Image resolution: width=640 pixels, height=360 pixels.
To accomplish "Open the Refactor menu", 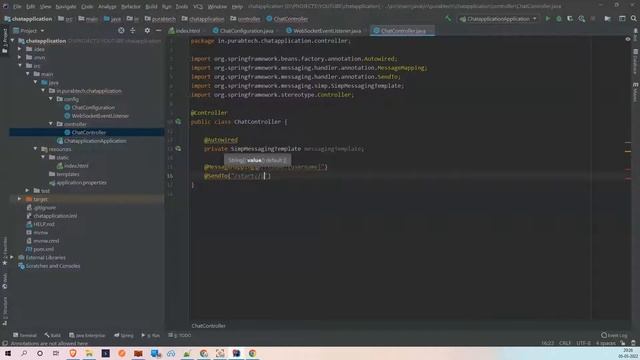I will (x=131, y=7).
